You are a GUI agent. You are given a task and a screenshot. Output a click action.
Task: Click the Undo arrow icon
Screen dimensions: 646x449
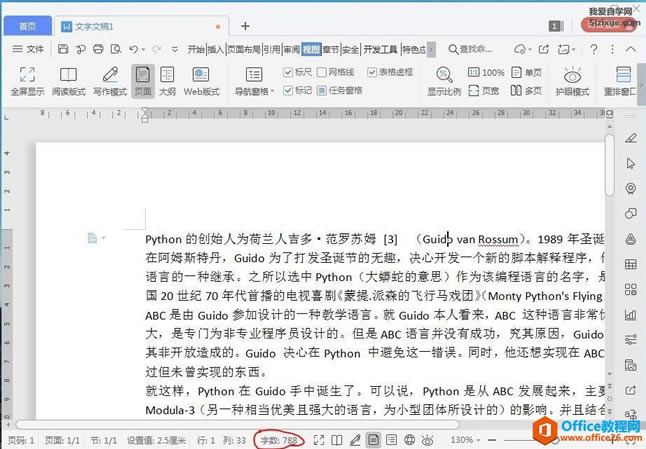(133, 49)
